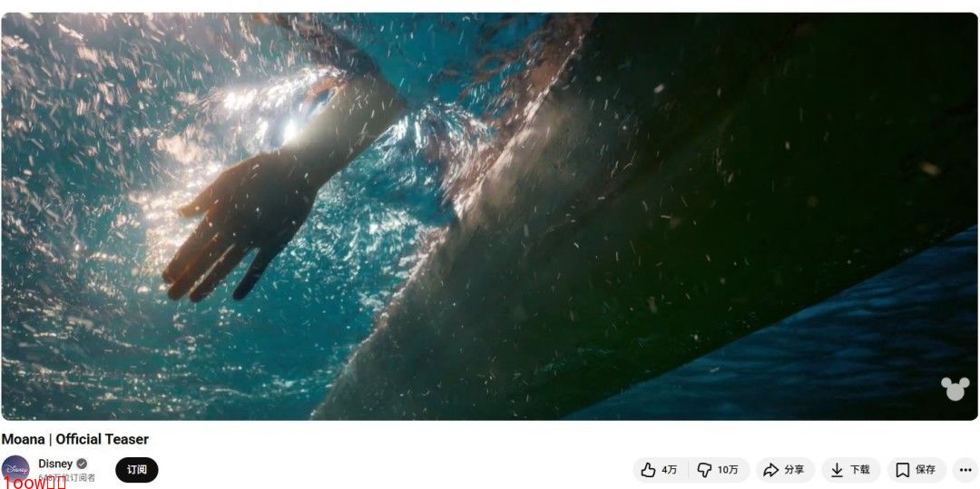Click the subscriber count under Disney
Screen dimensions: 980x489
67,478
